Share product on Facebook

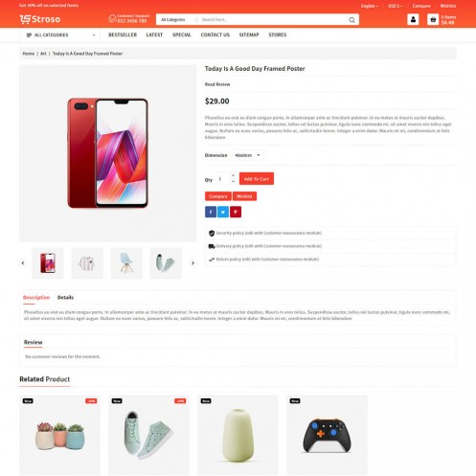[211, 212]
